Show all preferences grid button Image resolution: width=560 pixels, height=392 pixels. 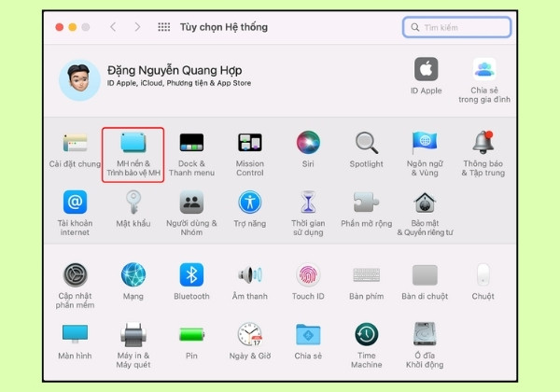pos(164,27)
